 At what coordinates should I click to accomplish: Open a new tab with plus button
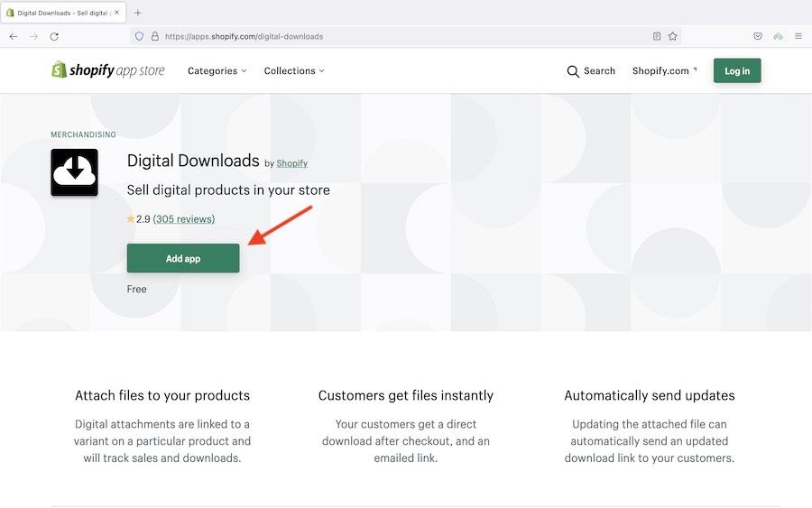tap(138, 13)
